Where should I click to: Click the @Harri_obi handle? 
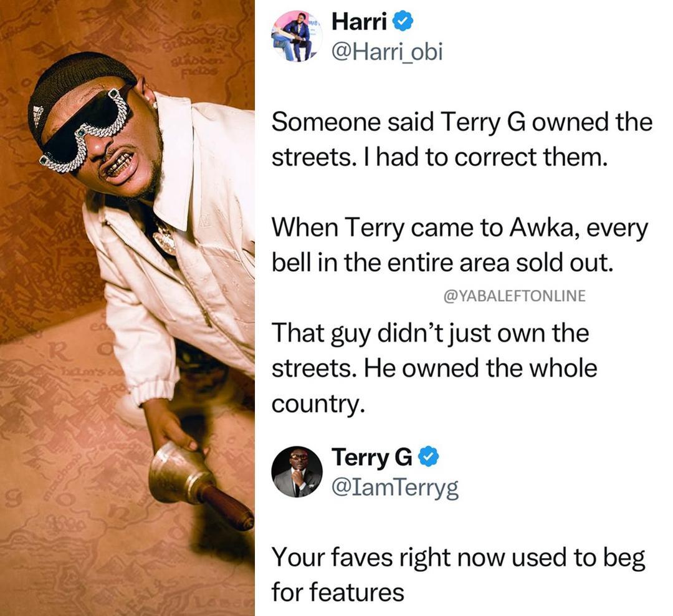point(387,52)
